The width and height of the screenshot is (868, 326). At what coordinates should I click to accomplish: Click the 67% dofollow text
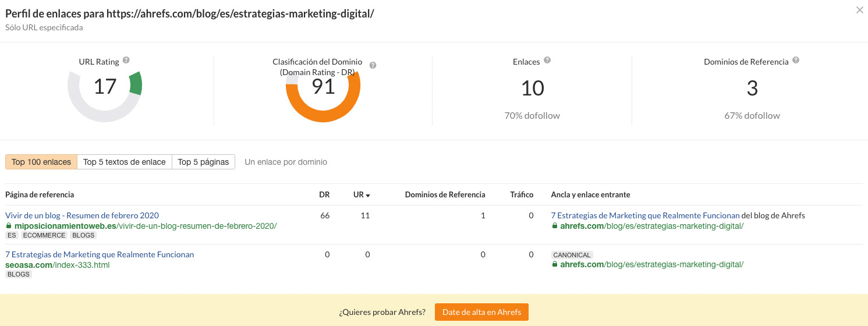click(752, 115)
